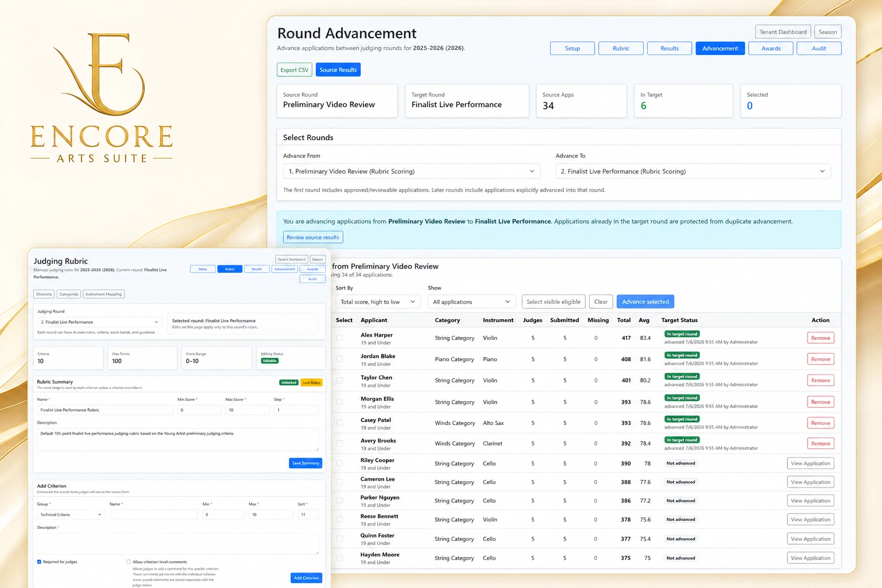
Task: Click the Step input field
Action: point(296,410)
